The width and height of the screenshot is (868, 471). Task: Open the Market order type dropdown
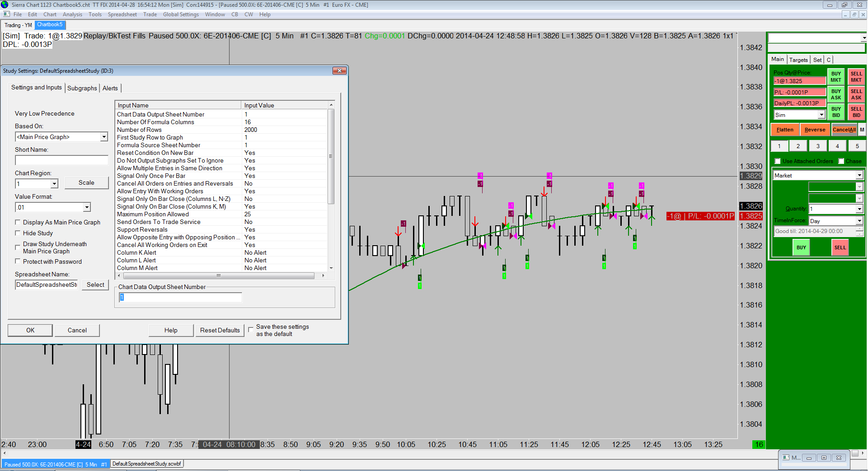click(x=859, y=176)
